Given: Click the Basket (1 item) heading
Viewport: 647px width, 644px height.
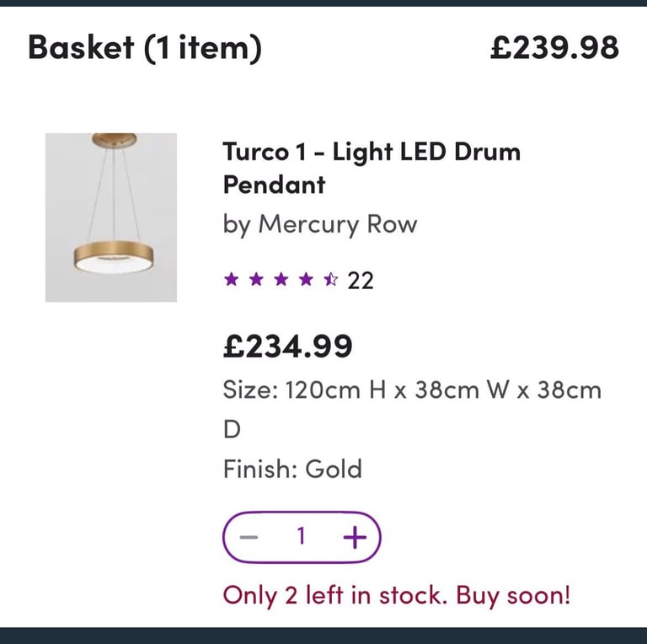Looking at the screenshot, I should click(x=145, y=48).
